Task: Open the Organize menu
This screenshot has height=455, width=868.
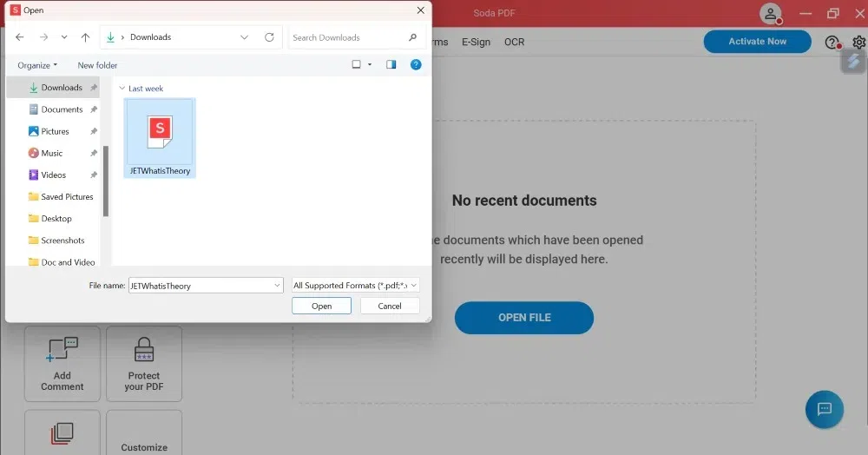Action: click(x=37, y=65)
